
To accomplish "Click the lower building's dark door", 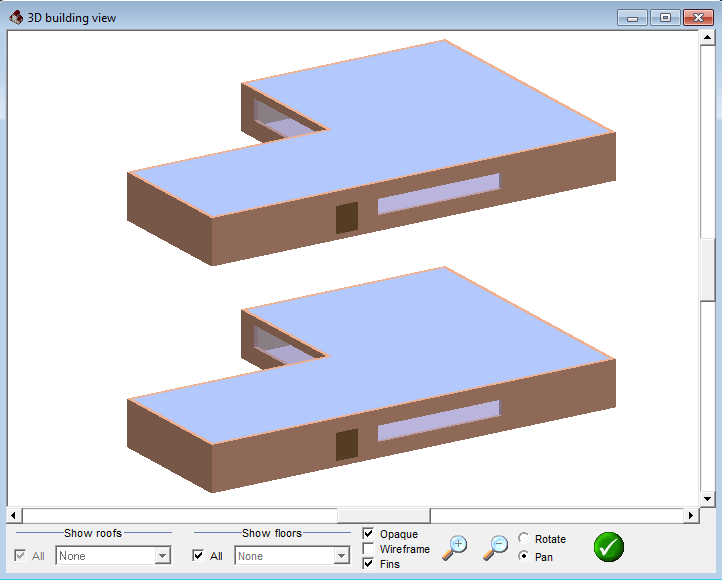I will click(347, 445).
